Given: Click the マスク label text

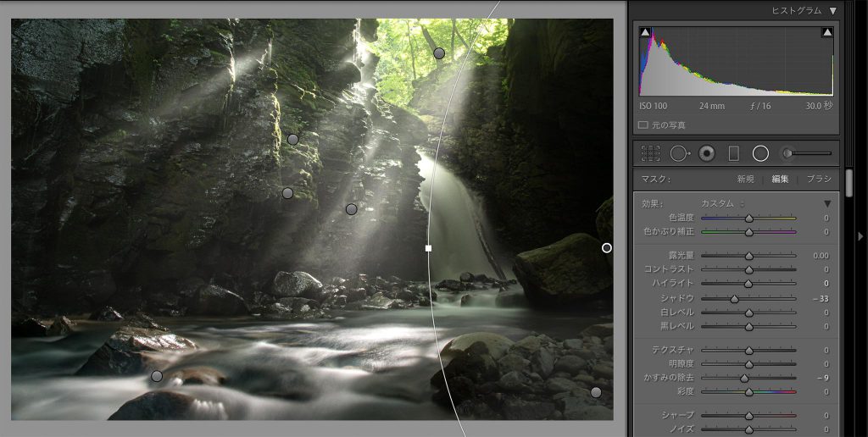Looking at the screenshot, I should pyautogui.click(x=656, y=179).
